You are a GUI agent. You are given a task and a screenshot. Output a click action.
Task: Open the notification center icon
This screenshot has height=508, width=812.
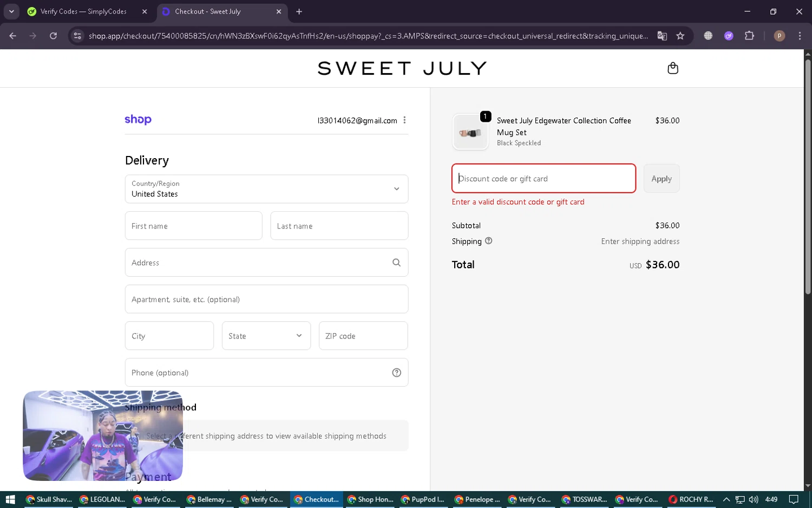(x=794, y=499)
